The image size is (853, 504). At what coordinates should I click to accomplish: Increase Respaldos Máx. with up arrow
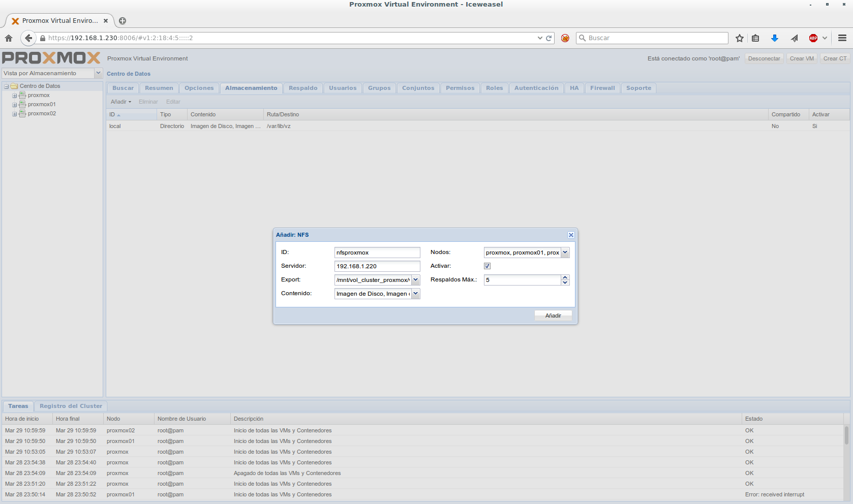[x=565, y=277]
